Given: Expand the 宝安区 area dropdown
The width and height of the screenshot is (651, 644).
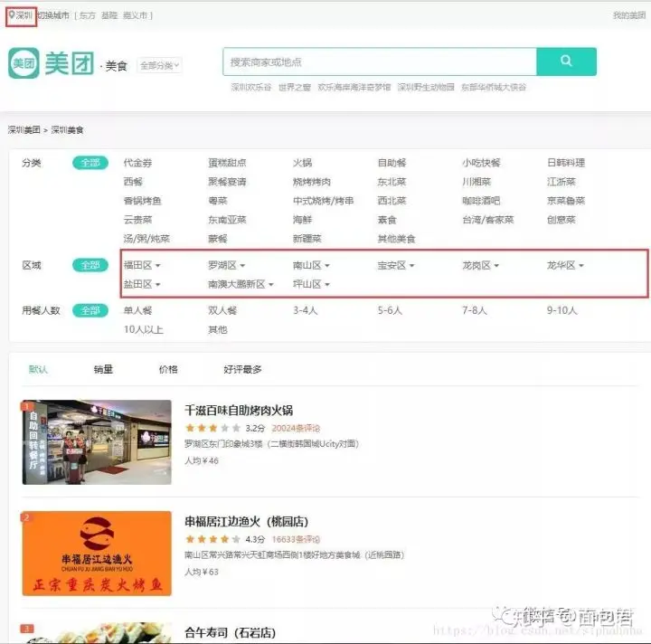Looking at the screenshot, I should [x=396, y=265].
